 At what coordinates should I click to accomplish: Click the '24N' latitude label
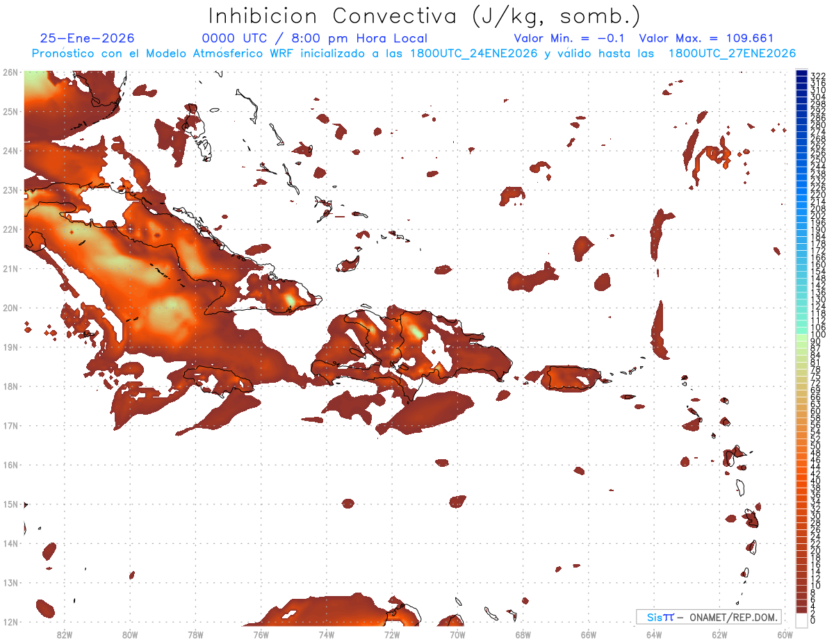10,151
